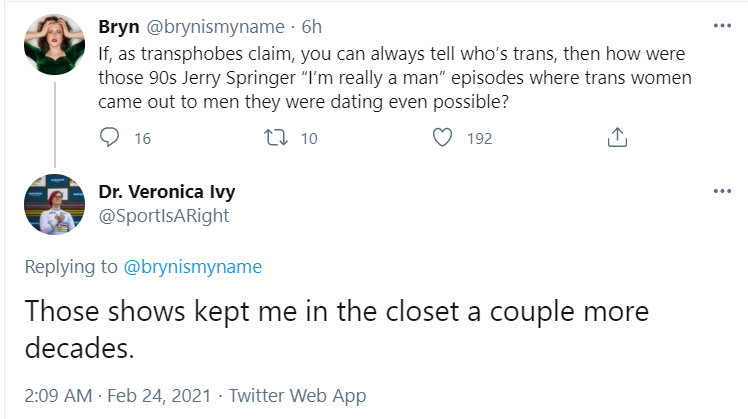The image size is (748, 419).
Task: Open the three-dot menu on Dr. Veronica Ivy's tweet
Action: [722, 191]
